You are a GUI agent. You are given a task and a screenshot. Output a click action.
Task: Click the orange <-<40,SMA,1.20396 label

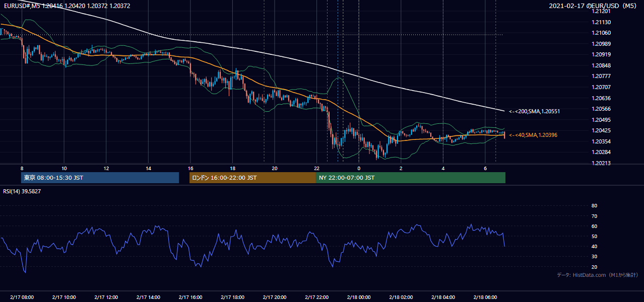point(533,135)
